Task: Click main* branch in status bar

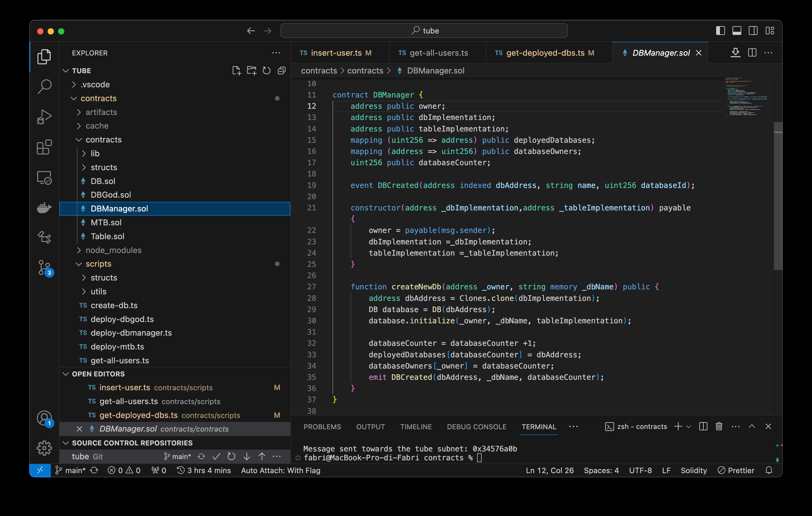Action: point(70,471)
